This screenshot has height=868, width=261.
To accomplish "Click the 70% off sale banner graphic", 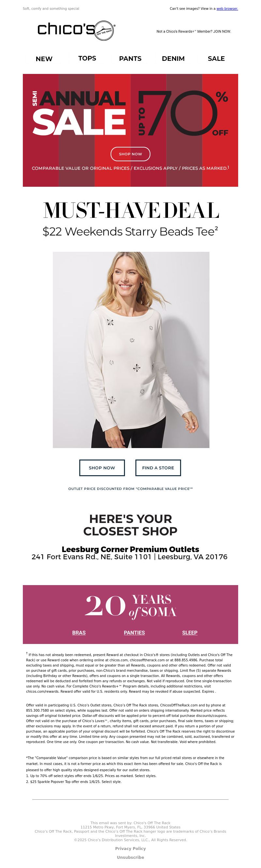I will tap(130, 130).
